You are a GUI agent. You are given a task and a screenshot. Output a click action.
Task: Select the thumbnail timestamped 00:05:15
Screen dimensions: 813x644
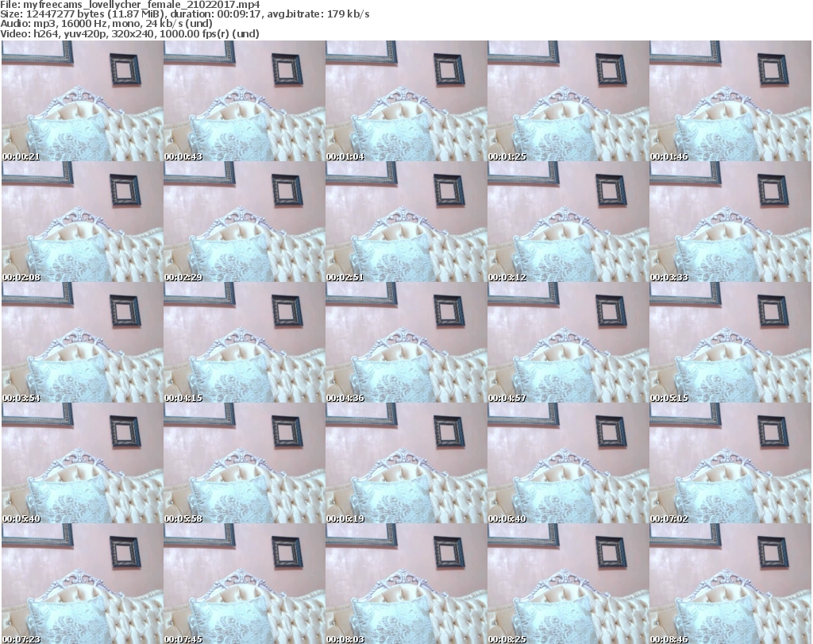[x=730, y=342]
